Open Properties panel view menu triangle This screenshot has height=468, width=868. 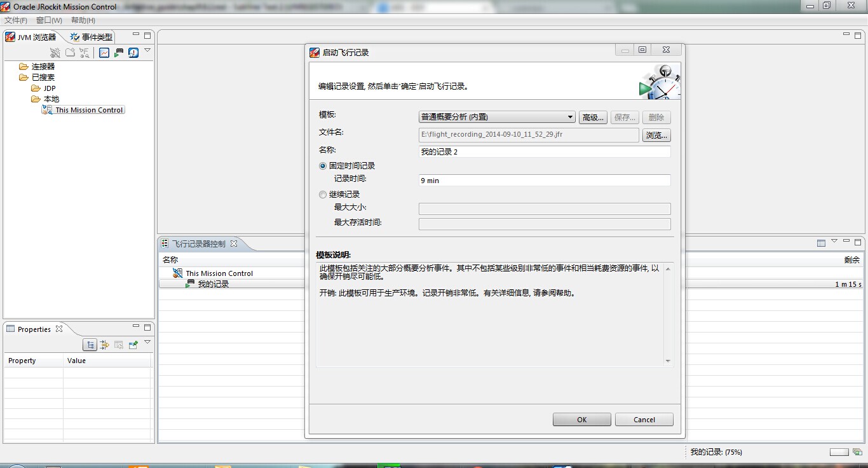coord(147,342)
